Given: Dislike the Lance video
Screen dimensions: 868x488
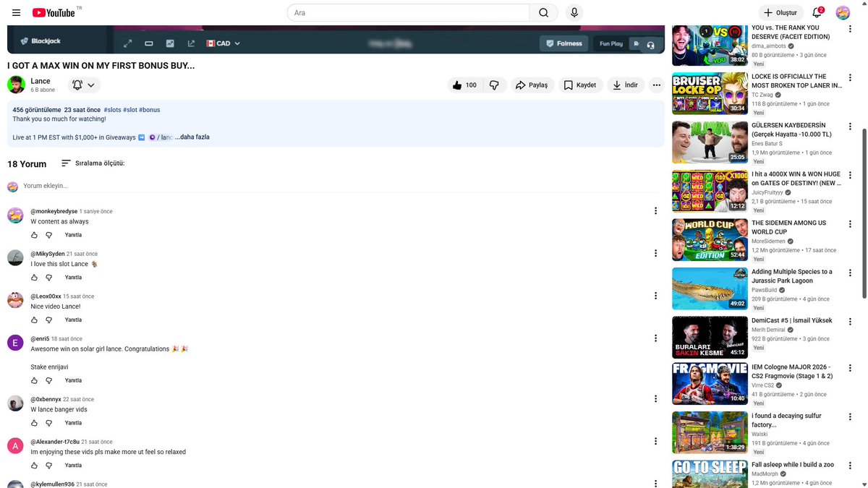Looking at the screenshot, I should click(494, 85).
